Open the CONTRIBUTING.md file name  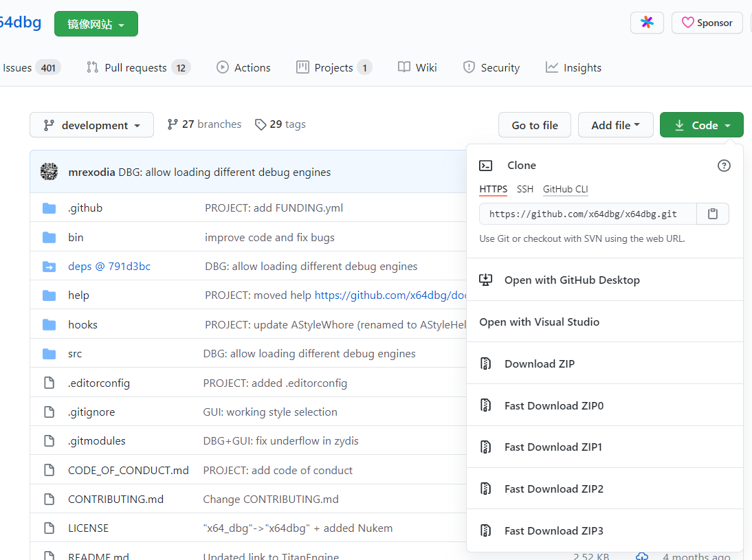(x=115, y=499)
